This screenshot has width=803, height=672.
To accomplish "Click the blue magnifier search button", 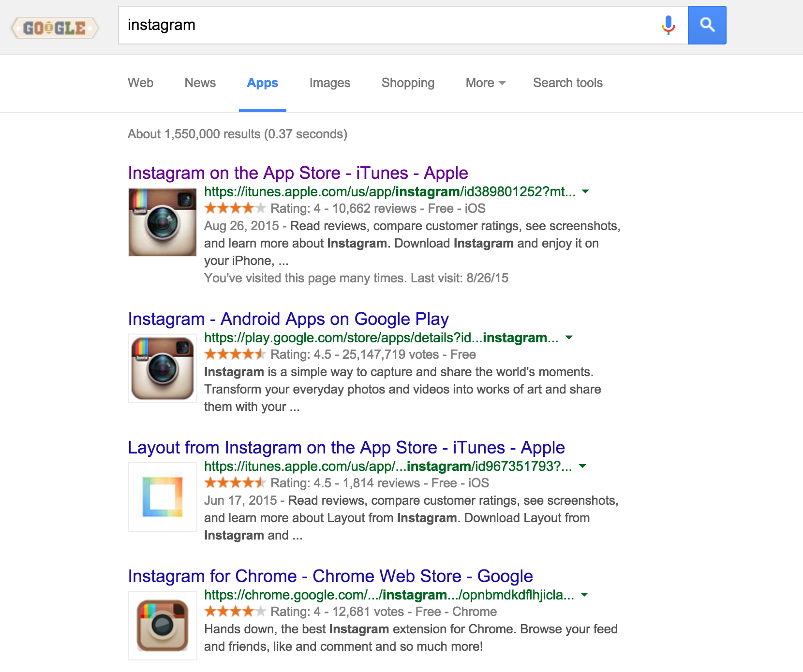I will [x=707, y=25].
